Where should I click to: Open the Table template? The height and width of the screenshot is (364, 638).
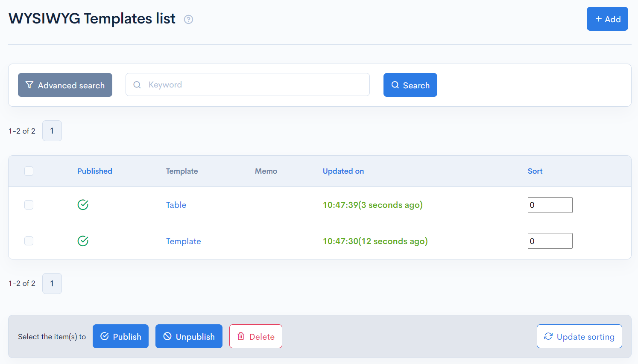click(176, 205)
